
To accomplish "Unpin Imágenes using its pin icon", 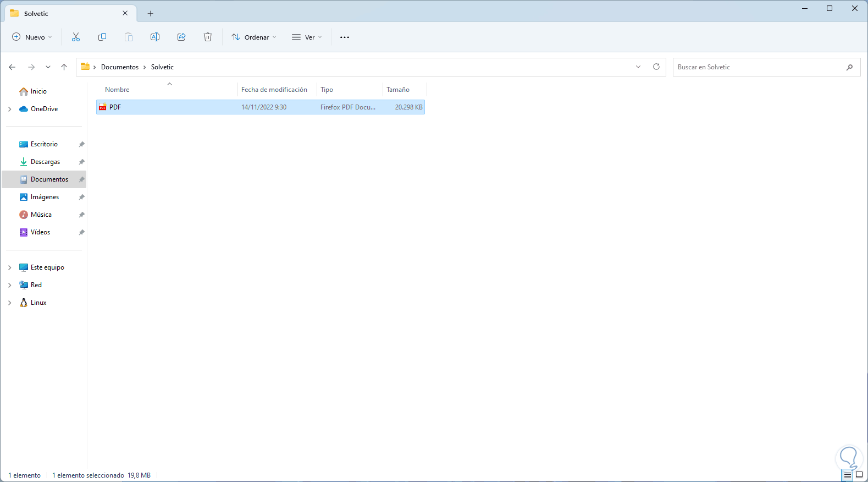I will (x=81, y=197).
